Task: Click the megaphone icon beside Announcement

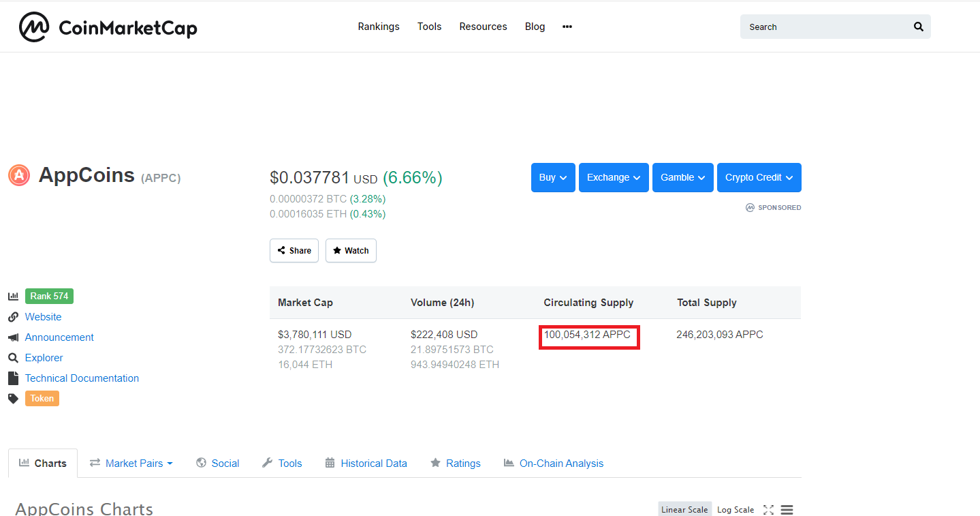Action: 13,337
